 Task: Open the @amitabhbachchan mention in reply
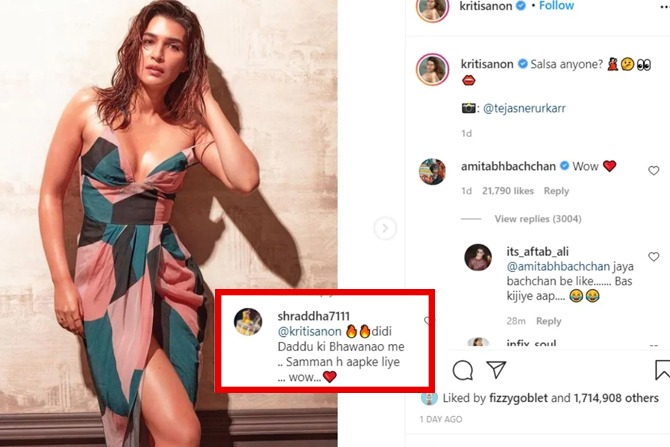pos(558,267)
